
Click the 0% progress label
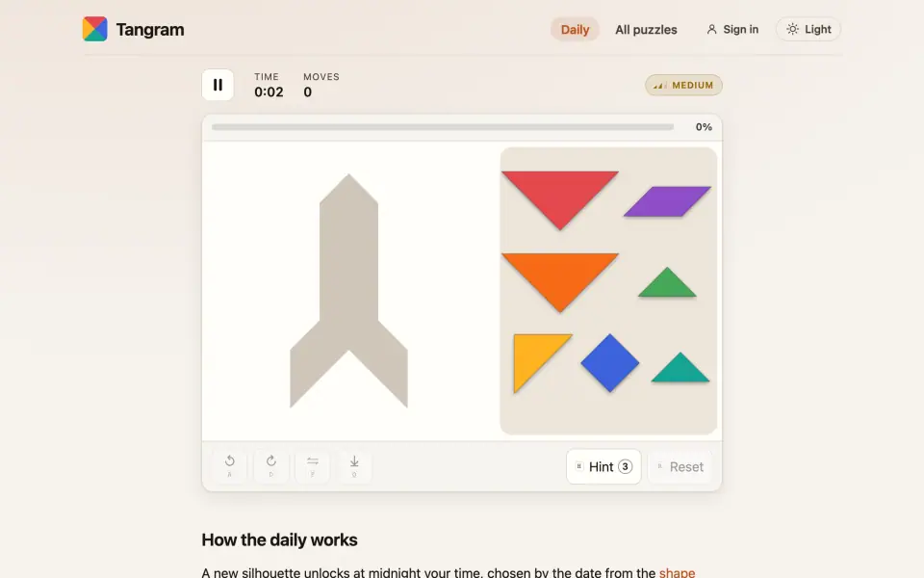pyautogui.click(x=704, y=127)
